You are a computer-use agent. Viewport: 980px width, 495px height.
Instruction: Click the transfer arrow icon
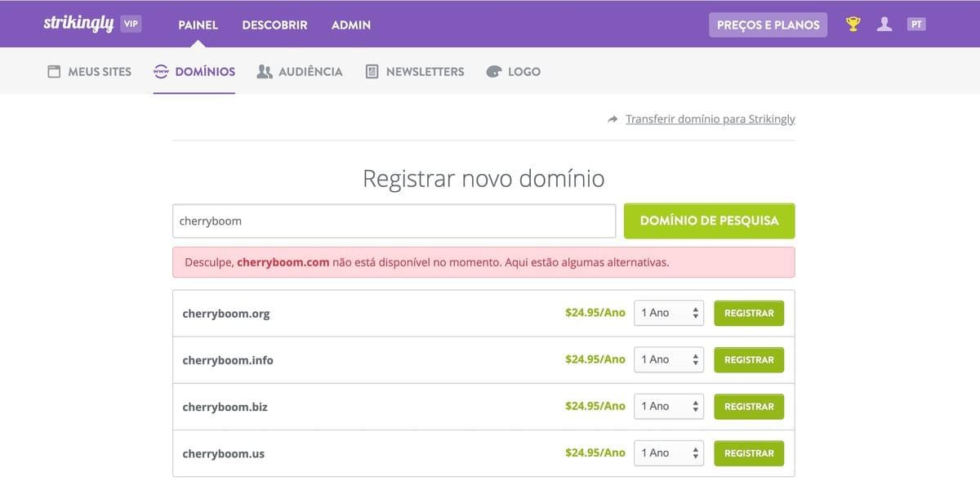click(x=612, y=119)
